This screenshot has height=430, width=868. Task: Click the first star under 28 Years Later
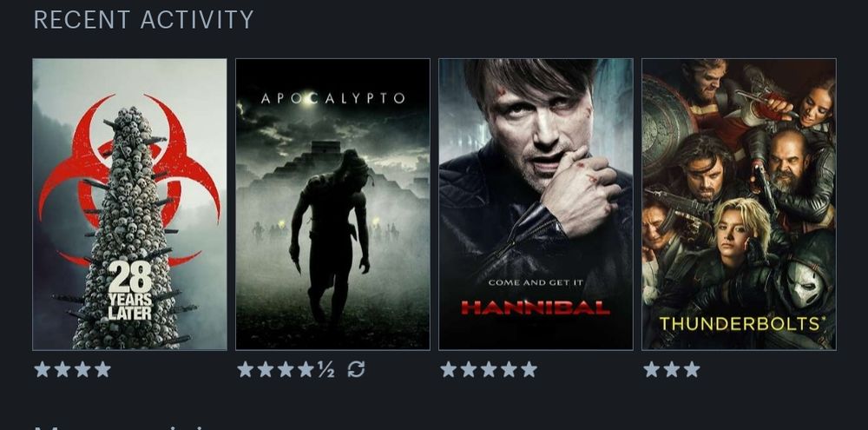click(x=42, y=369)
